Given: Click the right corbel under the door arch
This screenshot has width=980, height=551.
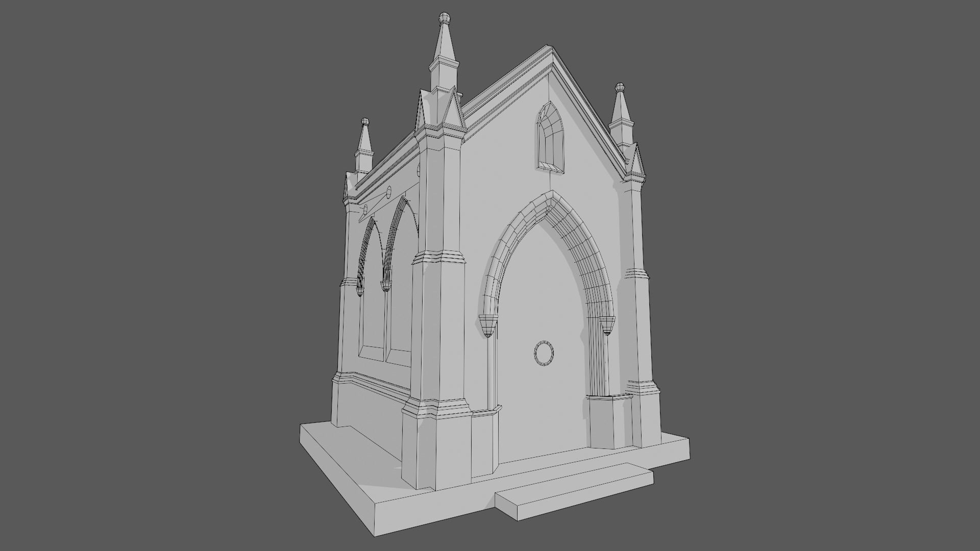Looking at the screenshot, I should (607, 325).
